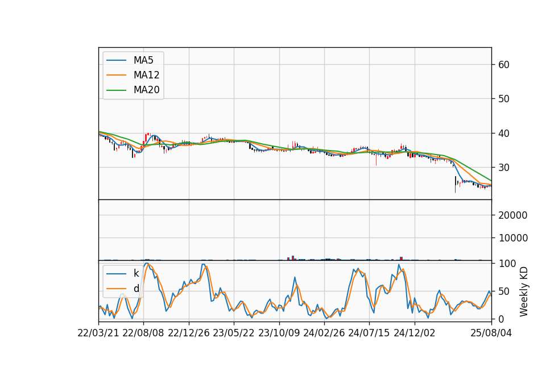Click the volume axis value 20000

coord(513,215)
